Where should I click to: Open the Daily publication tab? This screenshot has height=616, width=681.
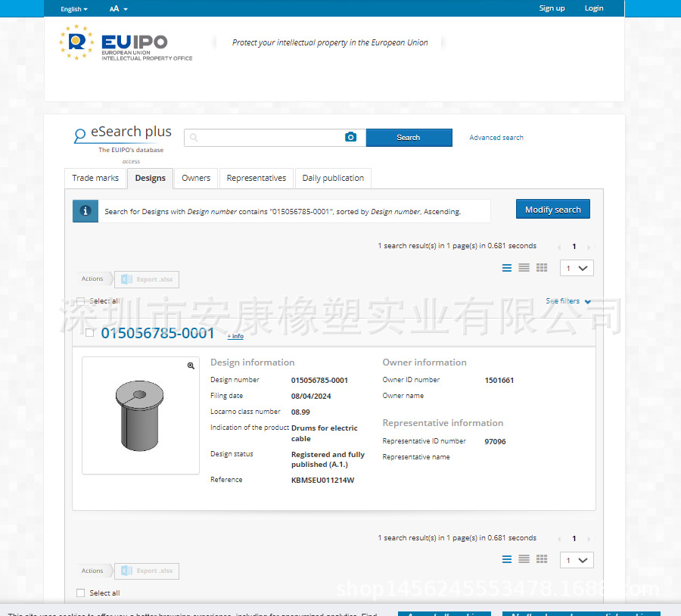coord(333,178)
